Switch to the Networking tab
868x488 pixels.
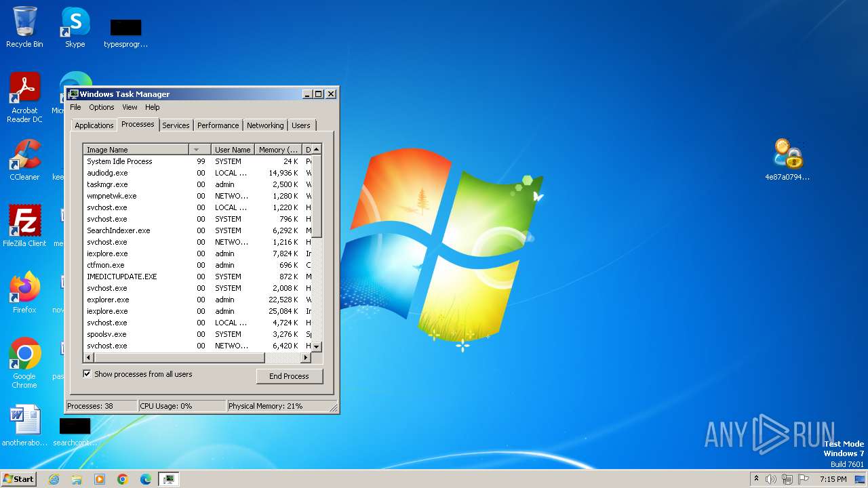click(x=265, y=125)
